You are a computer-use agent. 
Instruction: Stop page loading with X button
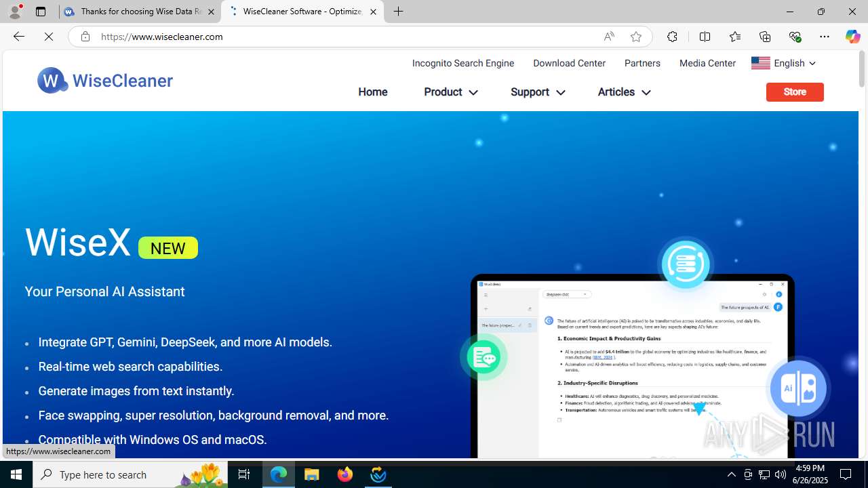[49, 37]
